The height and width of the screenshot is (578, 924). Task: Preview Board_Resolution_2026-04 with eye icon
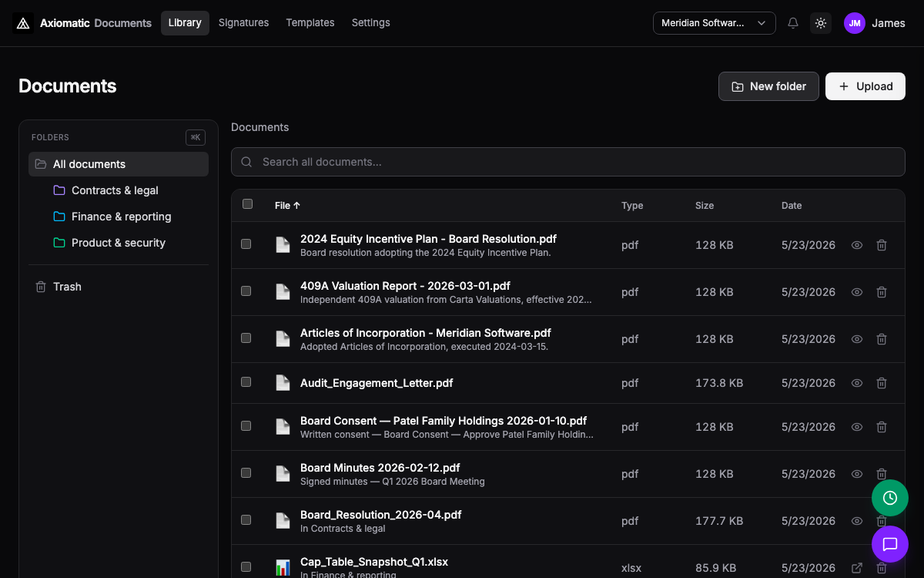click(857, 521)
